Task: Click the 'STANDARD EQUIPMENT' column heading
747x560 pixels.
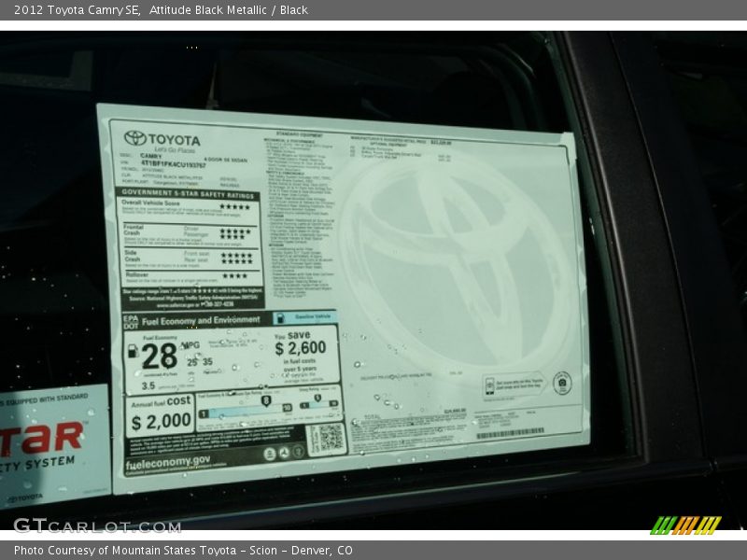Action: [299, 135]
